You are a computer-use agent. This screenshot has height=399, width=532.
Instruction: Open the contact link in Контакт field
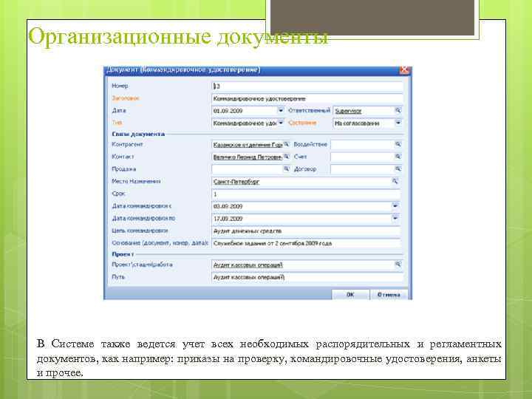click(248, 157)
